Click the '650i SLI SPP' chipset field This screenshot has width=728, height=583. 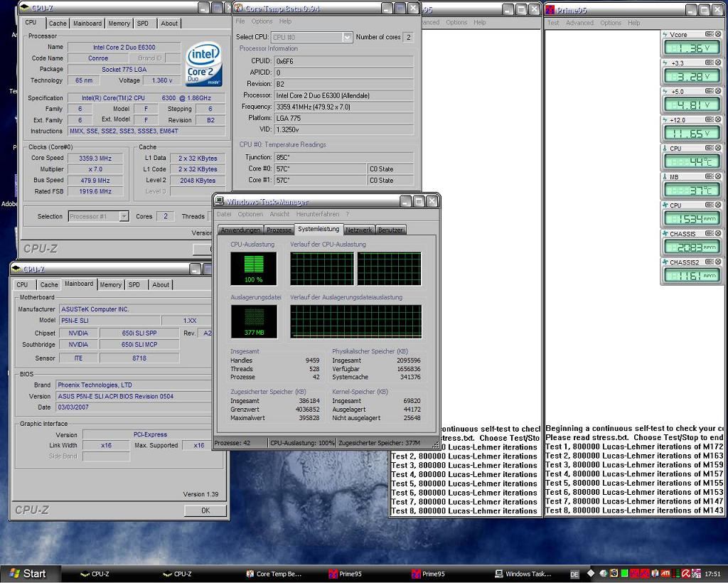pyautogui.click(x=139, y=333)
